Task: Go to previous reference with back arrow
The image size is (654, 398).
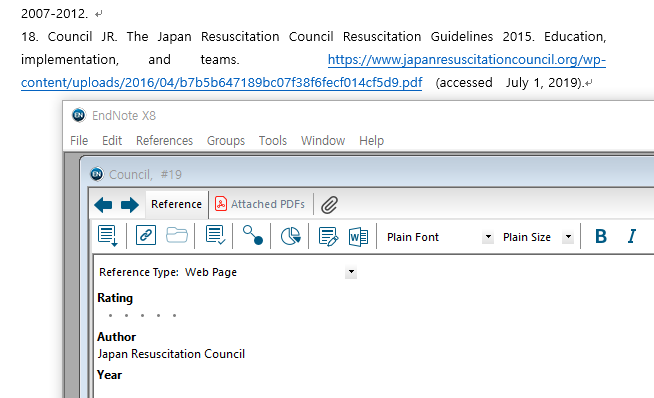Action: click(x=103, y=205)
